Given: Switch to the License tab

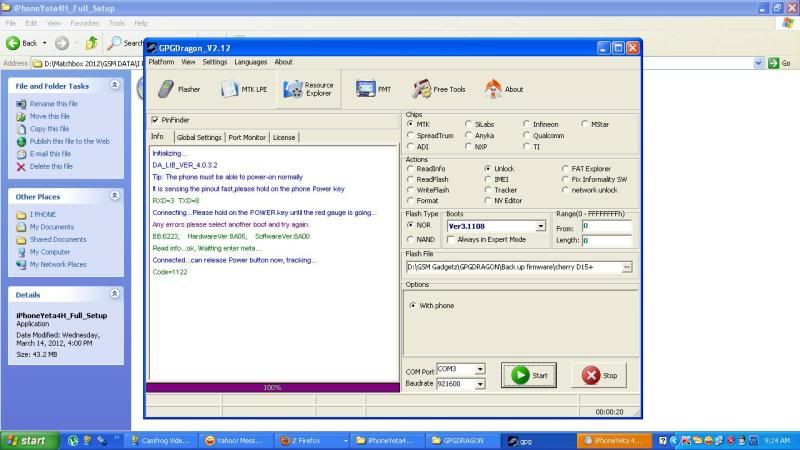Looking at the screenshot, I should [284, 138].
